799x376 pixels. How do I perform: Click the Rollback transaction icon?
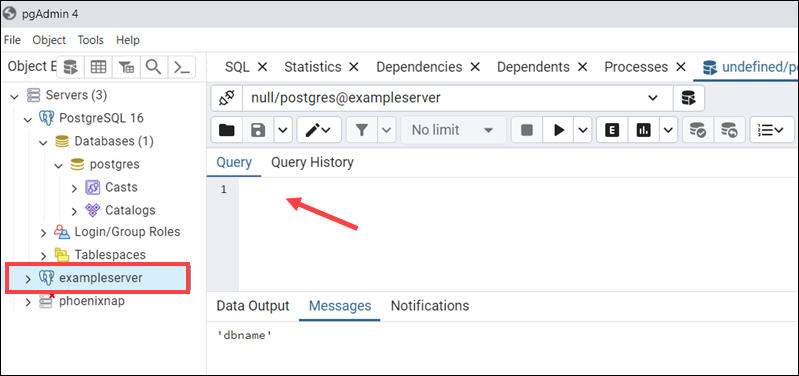point(730,130)
